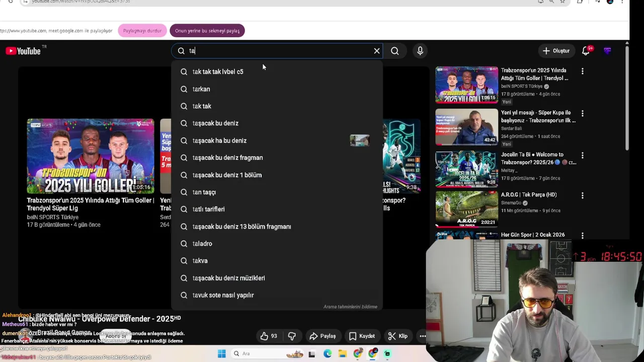
Task: Open File Explorer from the taskbar
Action: [x=342, y=354]
